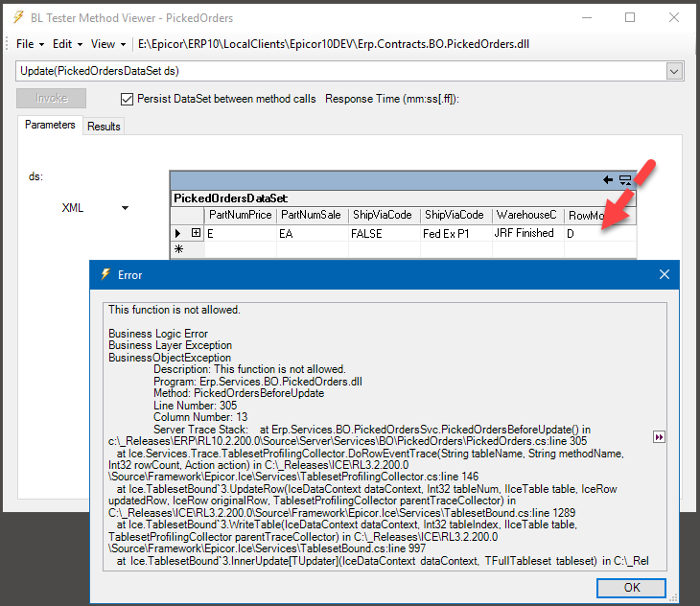Viewport: 700px width, 606px height.
Task: Click the OK button in the Error dialog
Action: pyautogui.click(x=631, y=588)
